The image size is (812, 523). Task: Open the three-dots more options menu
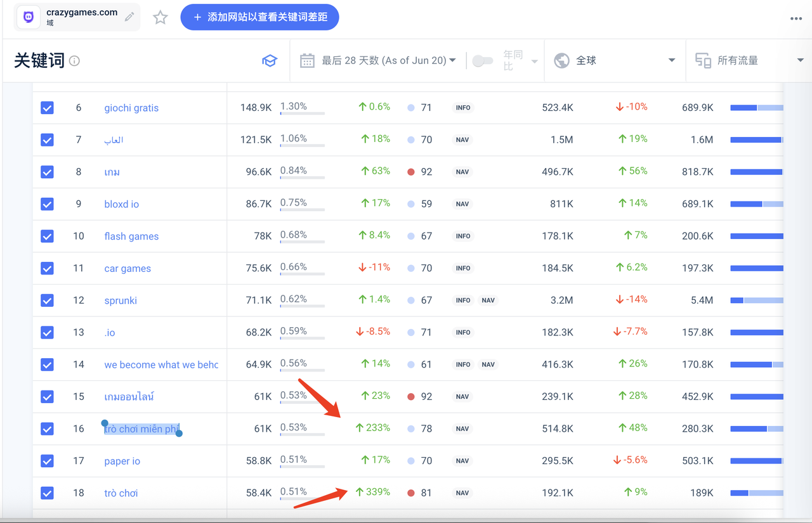(796, 18)
